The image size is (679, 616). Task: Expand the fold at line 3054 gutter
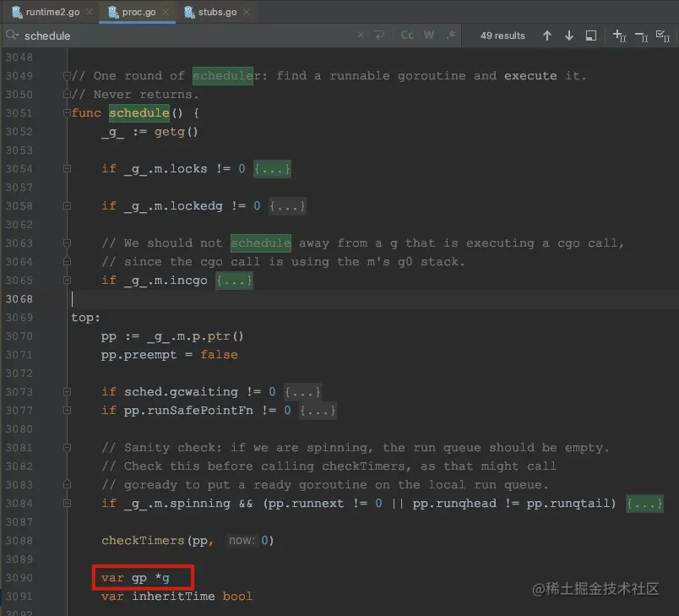point(67,168)
